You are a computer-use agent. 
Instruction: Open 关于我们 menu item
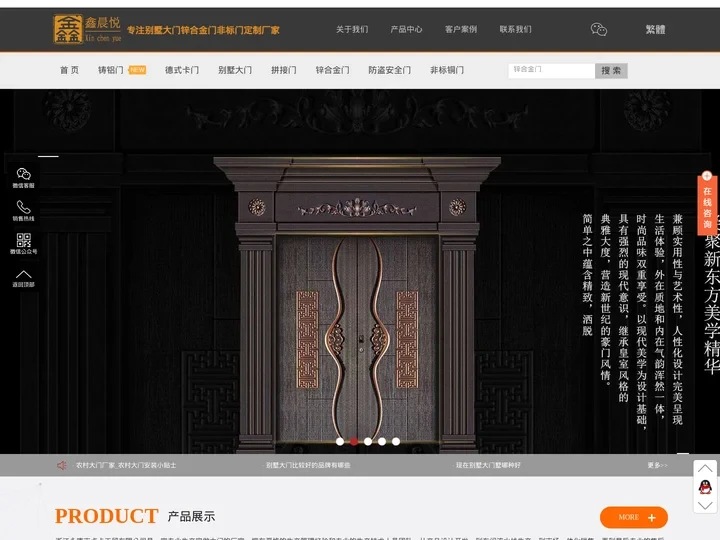pos(352,29)
